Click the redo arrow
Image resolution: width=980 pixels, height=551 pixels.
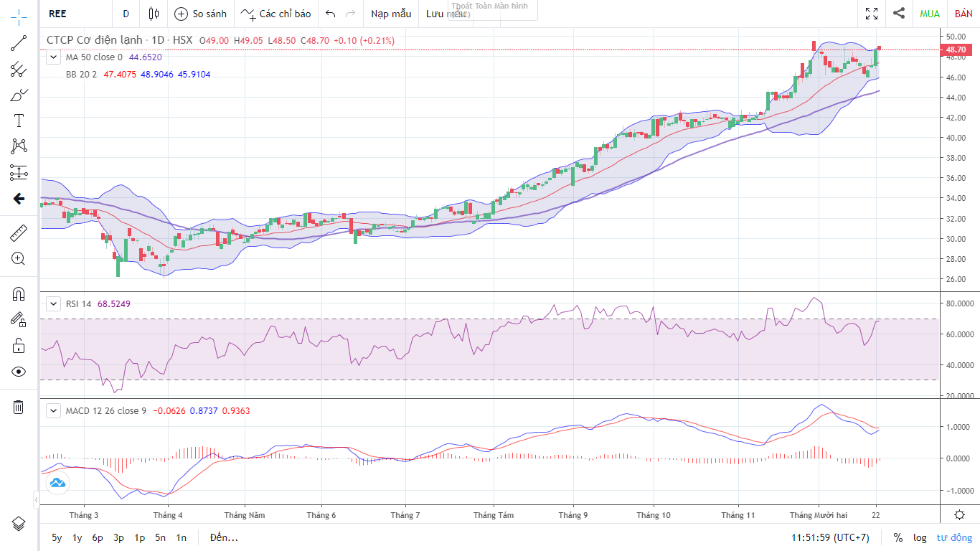(350, 14)
